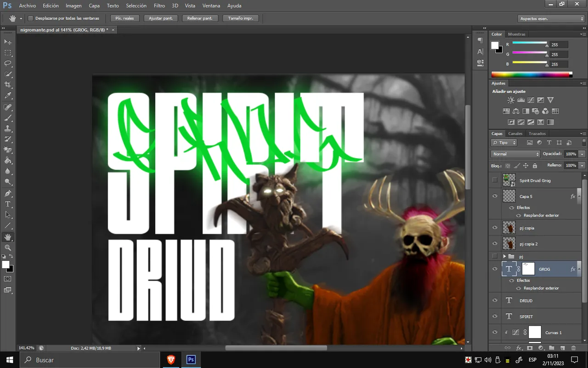Add a Color Balance adjustment

tap(516, 111)
